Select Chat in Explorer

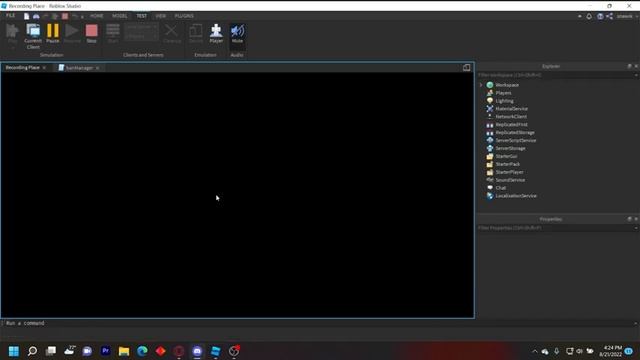coord(501,188)
